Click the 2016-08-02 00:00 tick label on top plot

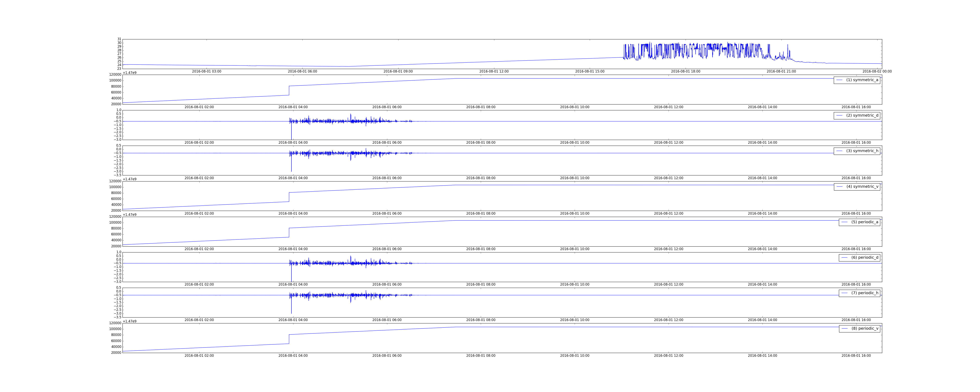click(877, 72)
